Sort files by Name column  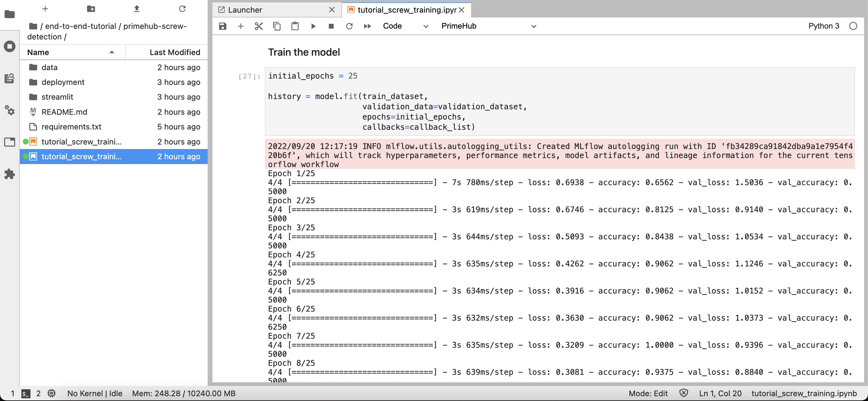pos(72,52)
